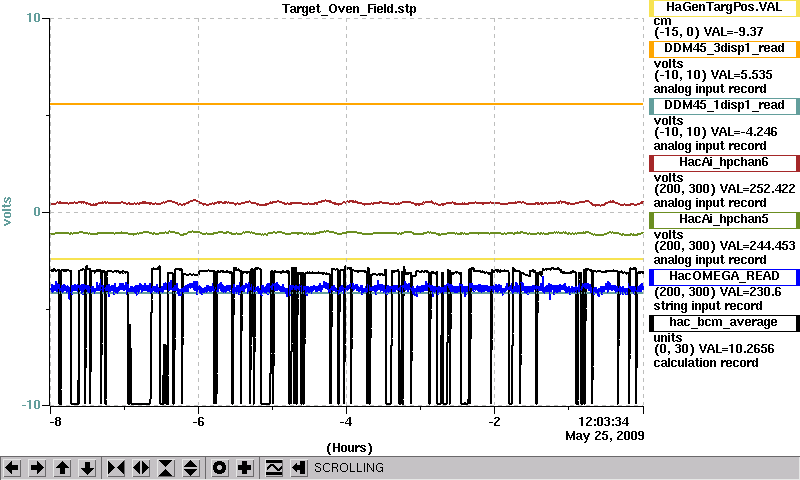This screenshot has width=800, height=480.
Task: Click the 10 label on the y-axis
Action: (33, 18)
